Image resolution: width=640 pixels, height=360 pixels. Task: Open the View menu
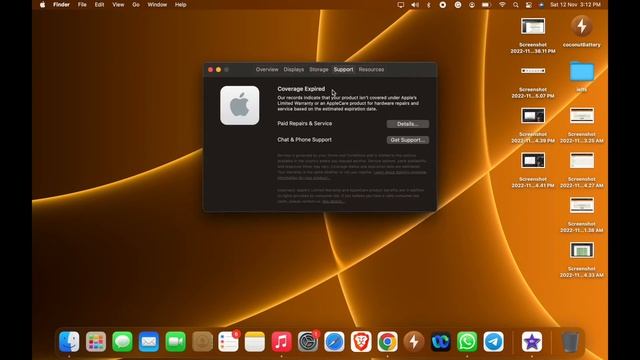[x=118, y=5]
